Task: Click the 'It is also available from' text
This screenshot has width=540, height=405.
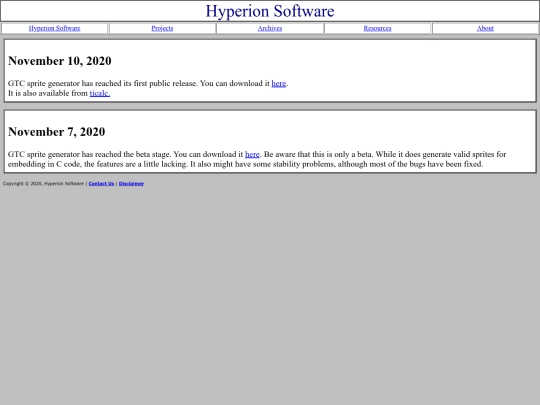Action: click(48, 93)
